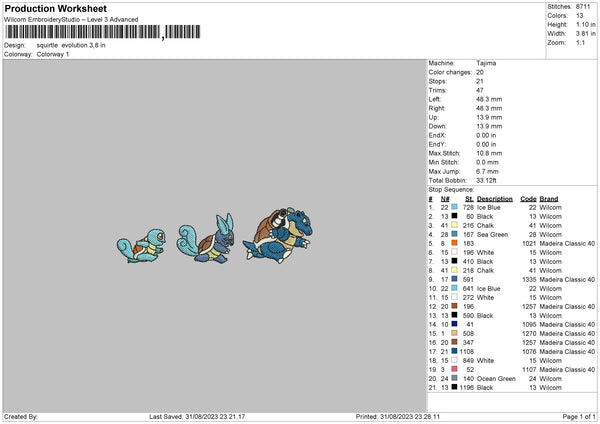Click the barcode at the top
The width and height of the screenshot is (600, 424).
pos(102,32)
